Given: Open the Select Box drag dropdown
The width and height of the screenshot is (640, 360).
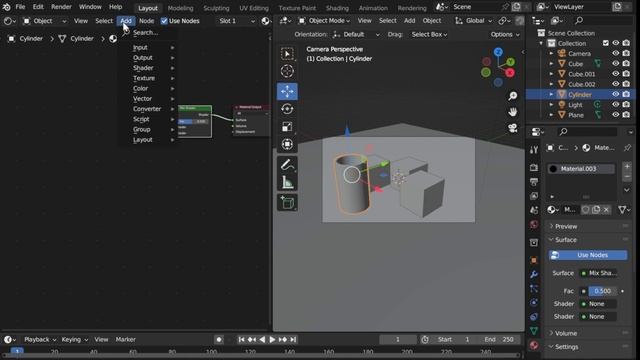Looking at the screenshot, I should [x=429, y=35].
